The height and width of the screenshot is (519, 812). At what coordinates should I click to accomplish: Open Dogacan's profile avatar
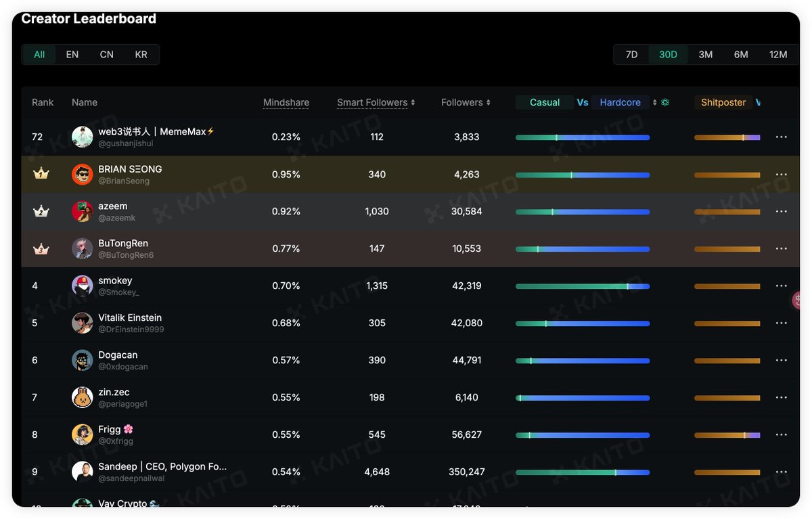click(83, 360)
